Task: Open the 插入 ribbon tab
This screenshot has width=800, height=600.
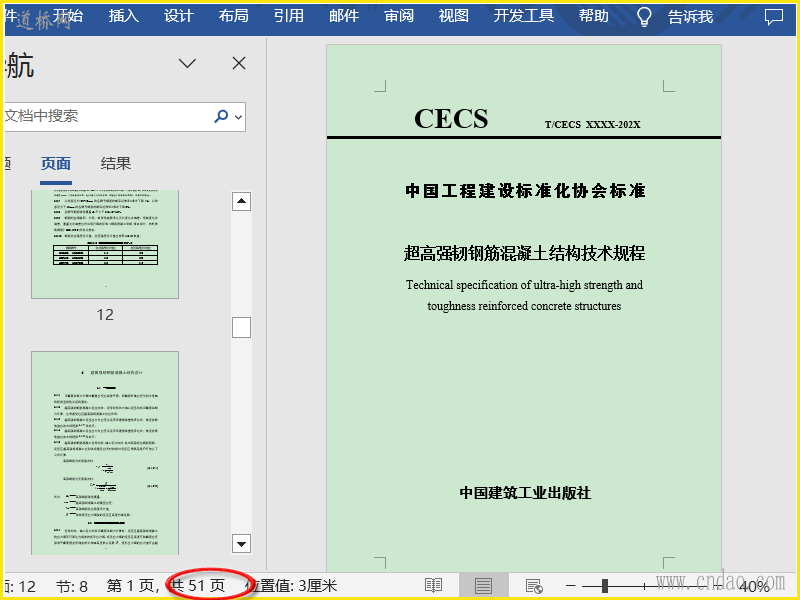Action: [x=123, y=16]
